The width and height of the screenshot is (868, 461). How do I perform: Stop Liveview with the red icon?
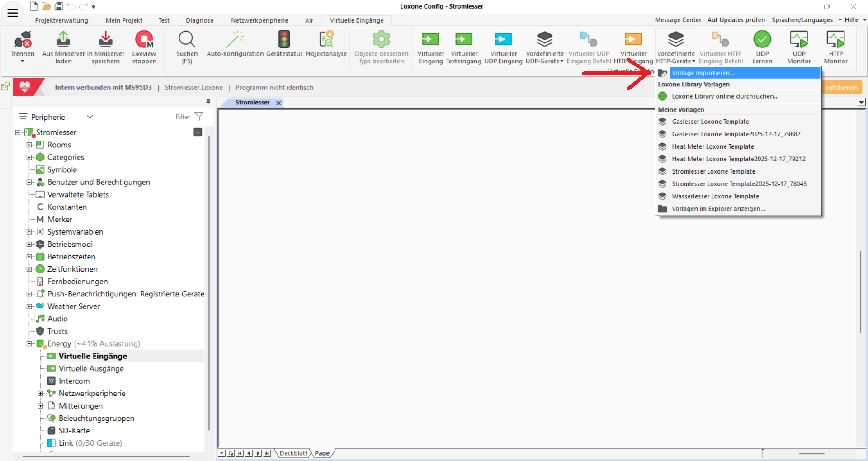click(144, 40)
